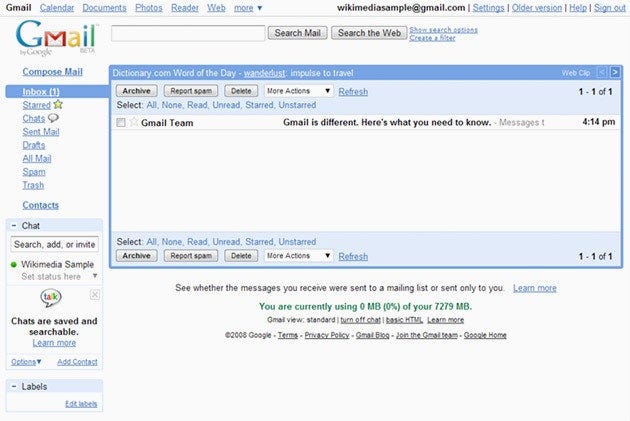This screenshot has height=421, width=630.
Task: Open the Trash folder
Action: click(33, 185)
